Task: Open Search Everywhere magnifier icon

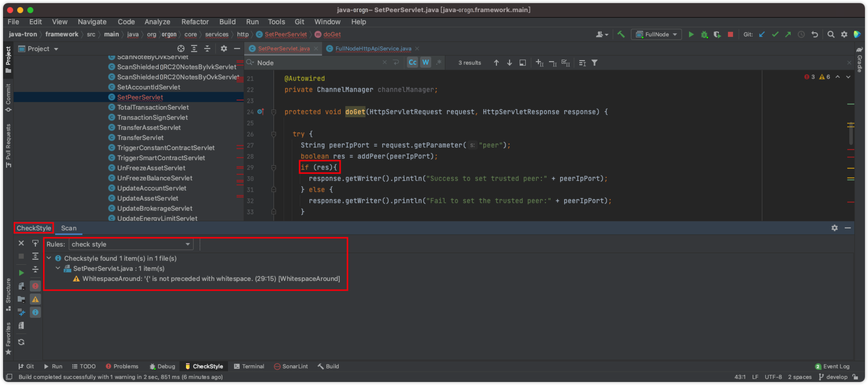Action: (x=831, y=34)
